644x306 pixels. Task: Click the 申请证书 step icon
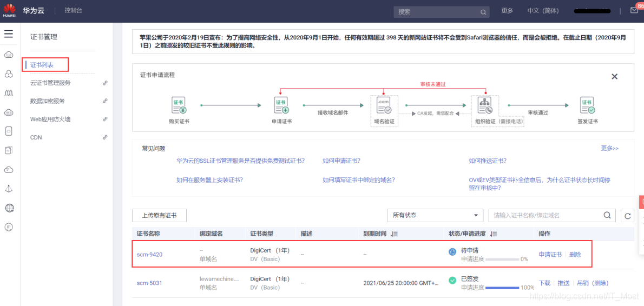(282, 105)
